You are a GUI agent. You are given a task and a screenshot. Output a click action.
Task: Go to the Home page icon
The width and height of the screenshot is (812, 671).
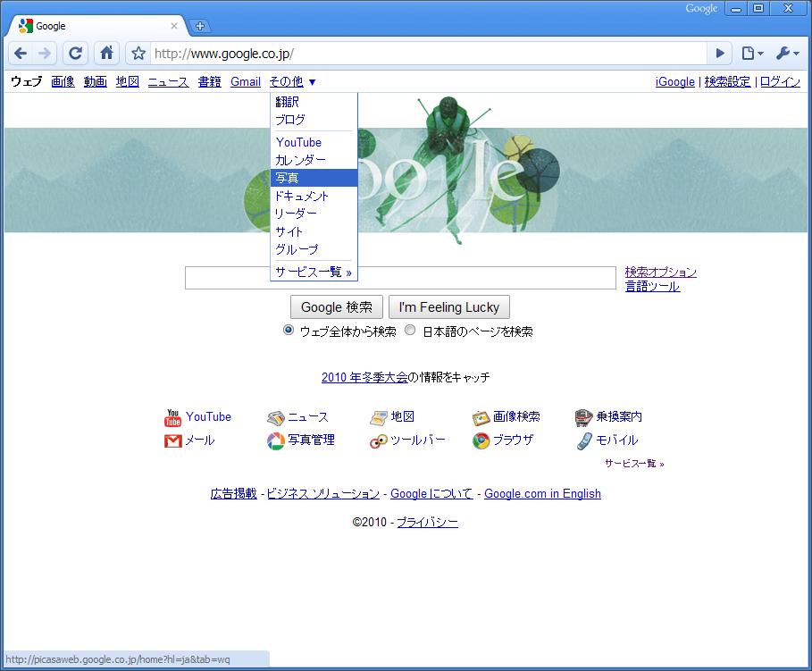tap(106, 54)
